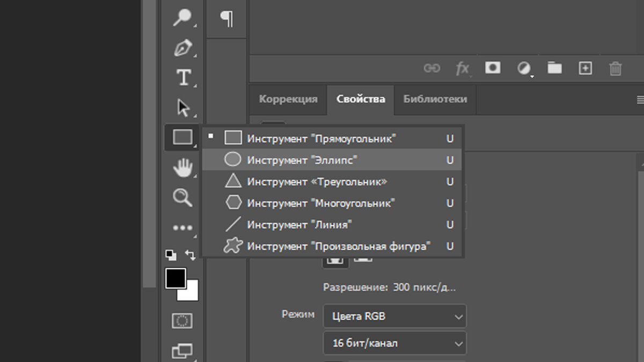Click the link layers button
This screenshot has height=362, width=644.
[x=433, y=68]
